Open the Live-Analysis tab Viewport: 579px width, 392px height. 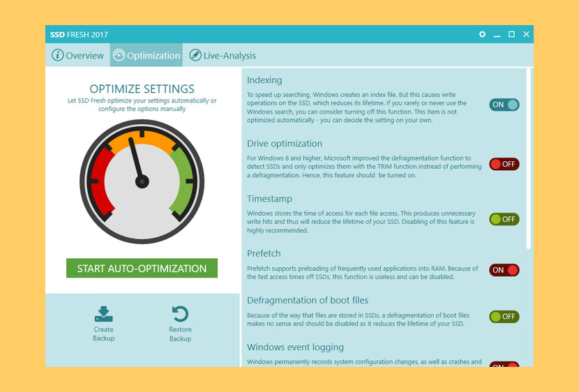point(223,55)
